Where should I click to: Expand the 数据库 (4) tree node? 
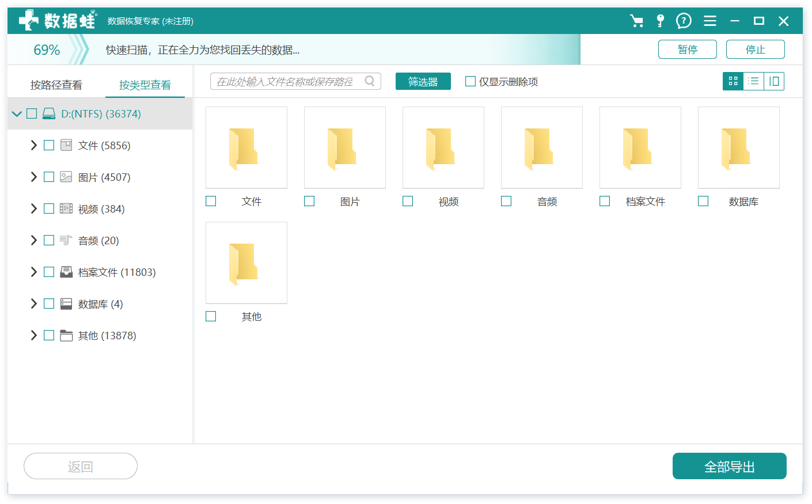point(33,304)
